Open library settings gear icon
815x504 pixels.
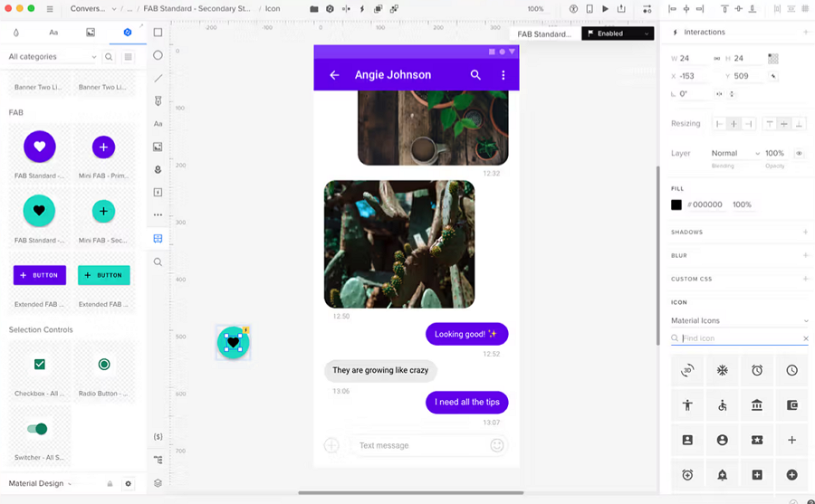pyautogui.click(x=128, y=484)
